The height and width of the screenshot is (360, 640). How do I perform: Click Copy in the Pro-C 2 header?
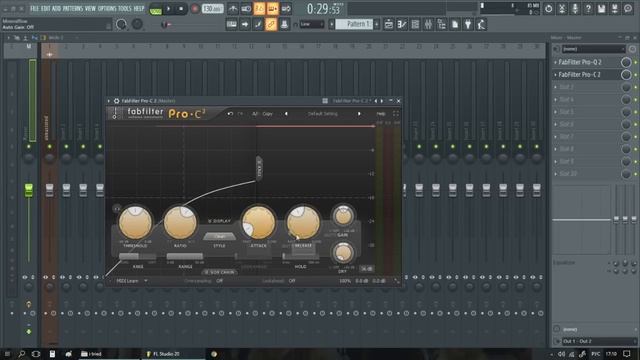pos(267,114)
